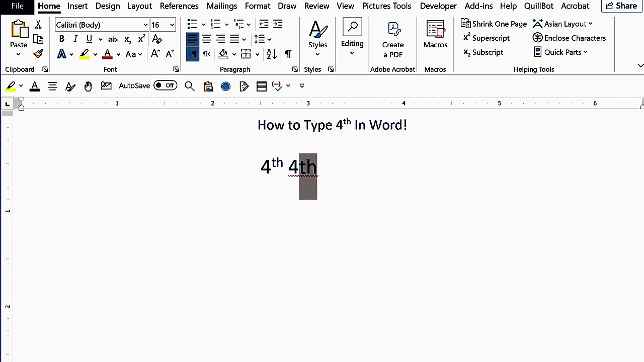
Task: Click Superscript in Helping Tools
Action: click(487, 38)
